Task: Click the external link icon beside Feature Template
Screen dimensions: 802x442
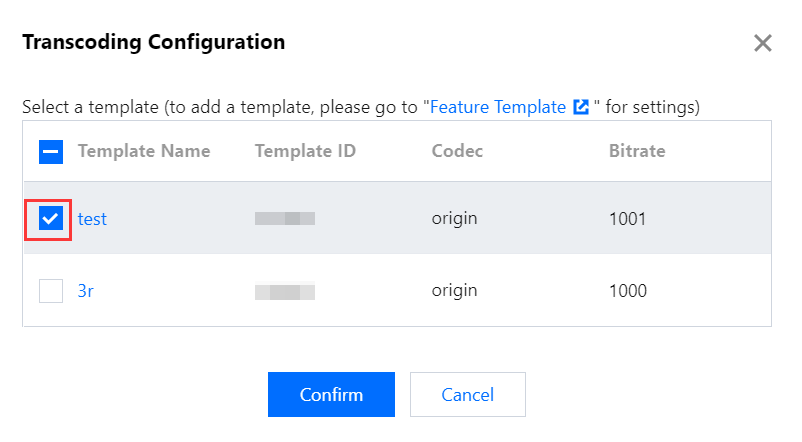Action: tap(581, 106)
